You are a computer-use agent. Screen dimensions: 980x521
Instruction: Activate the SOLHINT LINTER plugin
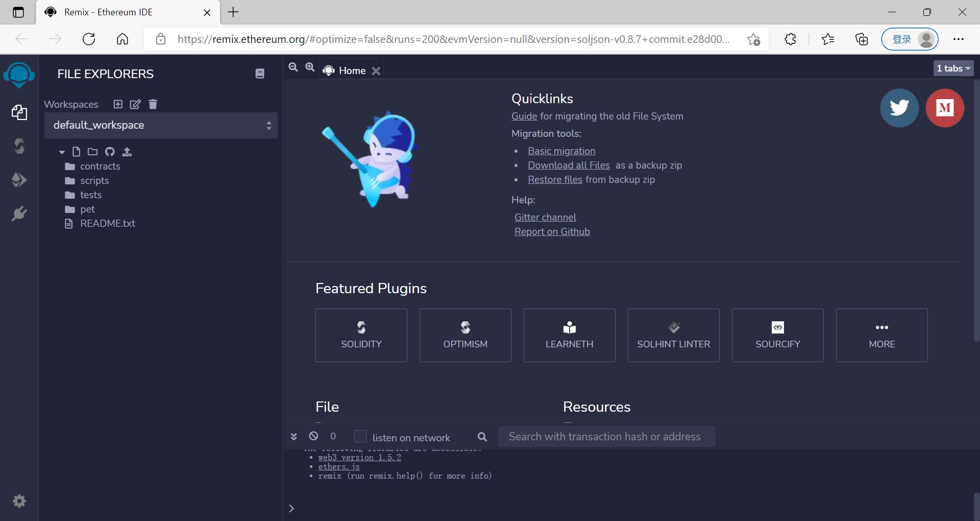point(674,335)
